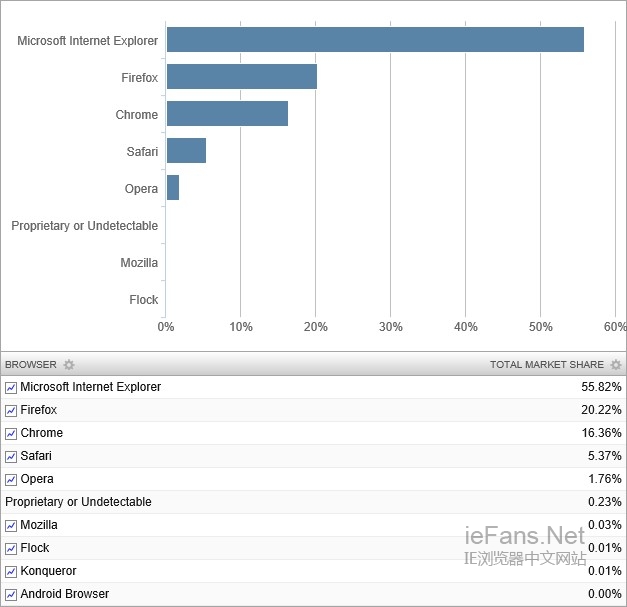This screenshot has width=627, height=607.
Task: Select Proprietary or Undetectable table row
Action: pos(314,502)
